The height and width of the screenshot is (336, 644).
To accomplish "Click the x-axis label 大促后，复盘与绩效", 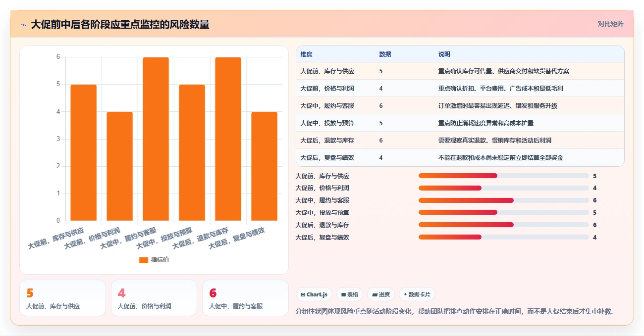I will (x=237, y=239).
